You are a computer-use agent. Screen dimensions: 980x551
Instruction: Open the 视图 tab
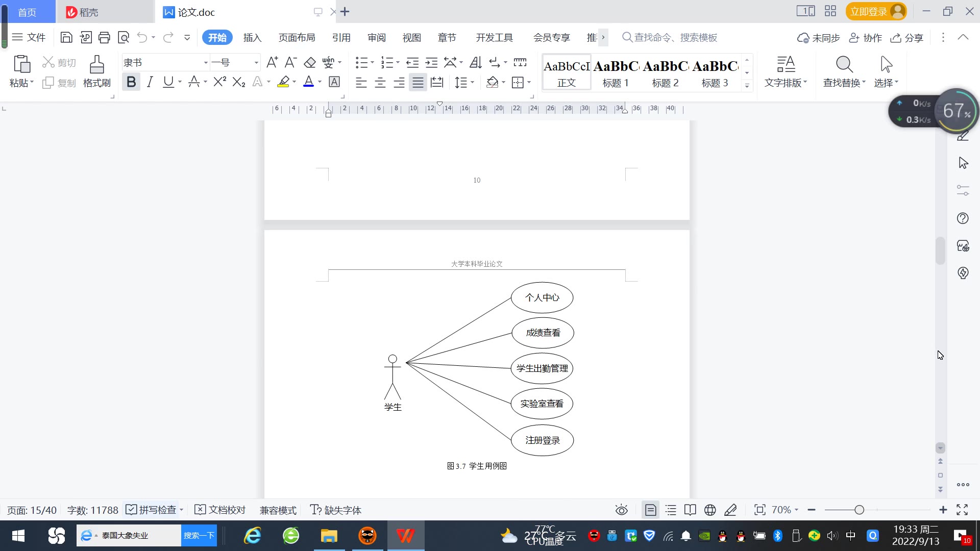[x=412, y=38]
